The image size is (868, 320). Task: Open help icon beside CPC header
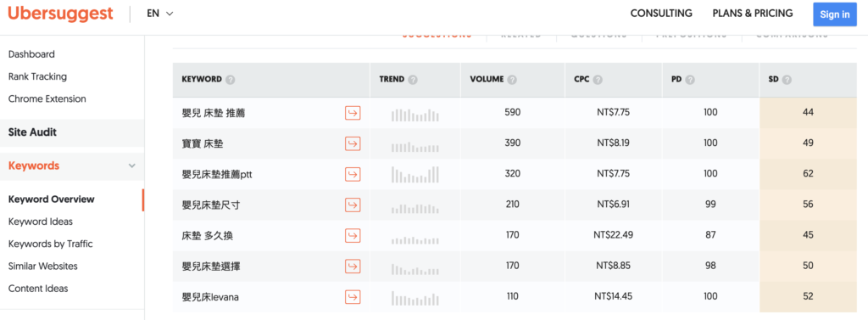click(598, 79)
